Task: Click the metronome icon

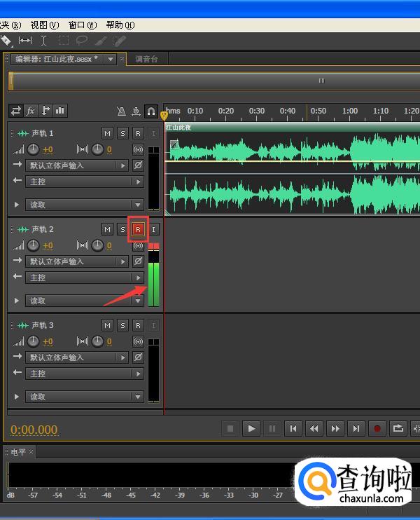Action: tap(121, 111)
